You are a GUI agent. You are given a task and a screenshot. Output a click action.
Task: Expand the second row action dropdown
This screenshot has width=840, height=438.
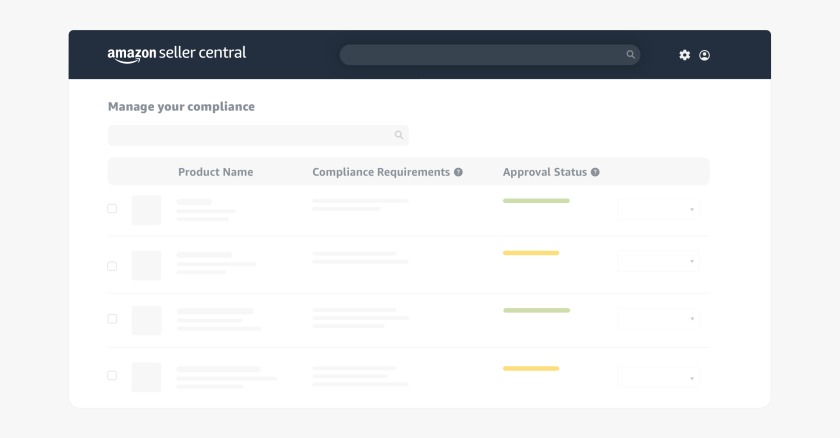(659, 262)
